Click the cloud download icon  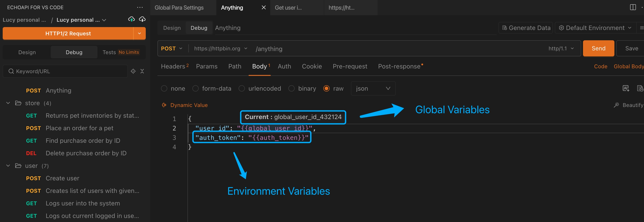tap(142, 19)
